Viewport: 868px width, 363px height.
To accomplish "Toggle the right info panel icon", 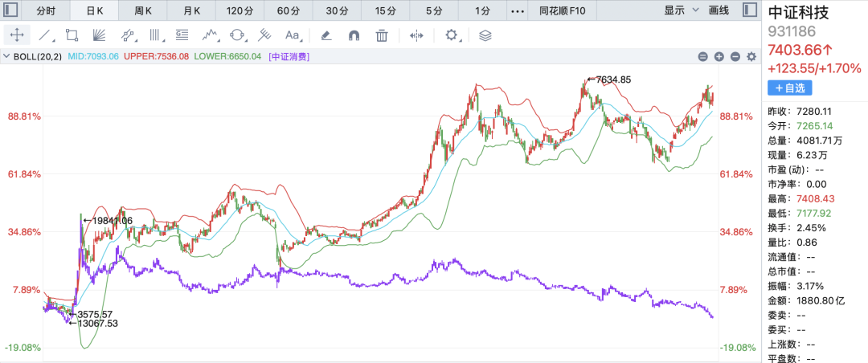I will tap(750, 10).
